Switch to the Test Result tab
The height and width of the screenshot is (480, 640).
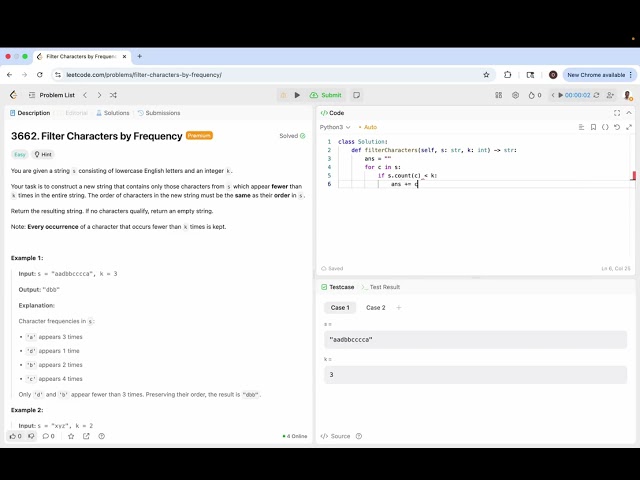click(x=381, y=287)
